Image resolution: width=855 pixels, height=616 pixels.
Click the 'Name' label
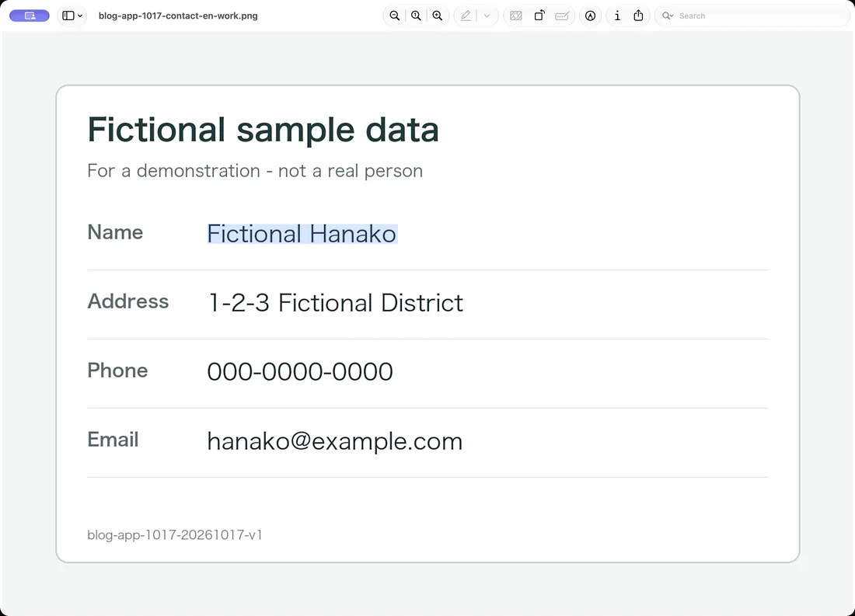(115, 232)
